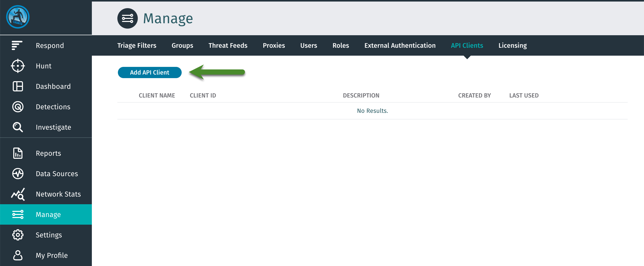Open Investigate using the magnifier icon
Screen dimensions: 644x266
point(18,127)
